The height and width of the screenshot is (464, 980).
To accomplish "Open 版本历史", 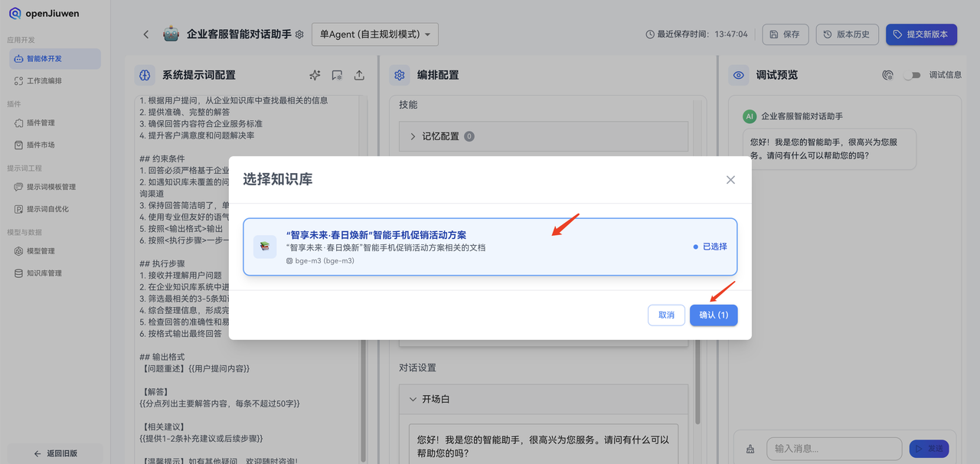I will point(847,34).
